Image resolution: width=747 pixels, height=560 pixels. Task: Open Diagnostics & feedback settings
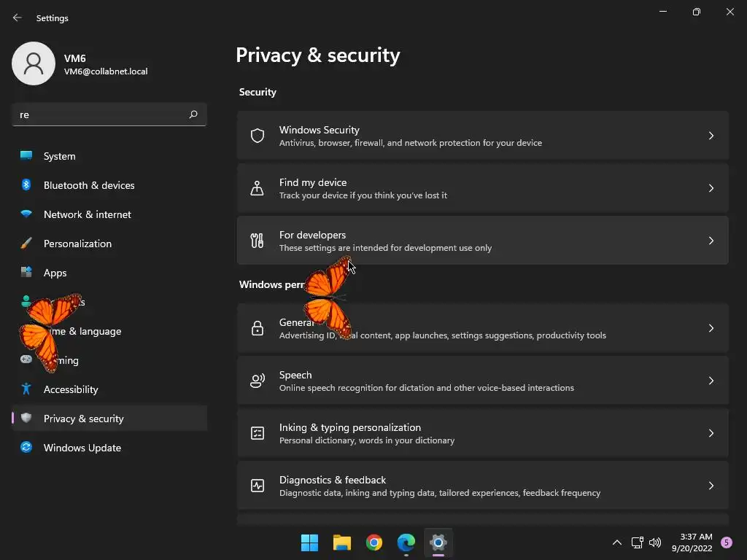pyautogui.click(x=481, y=486)
